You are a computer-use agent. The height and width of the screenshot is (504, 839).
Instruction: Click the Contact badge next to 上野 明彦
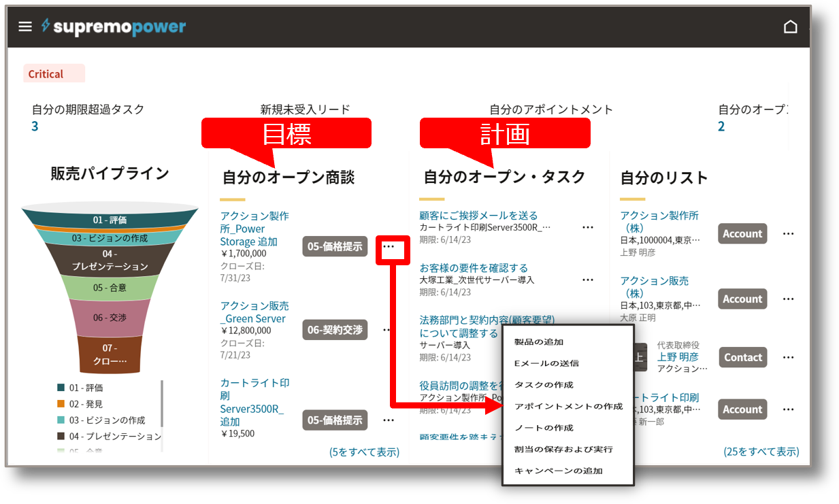(x=742, y=357)
